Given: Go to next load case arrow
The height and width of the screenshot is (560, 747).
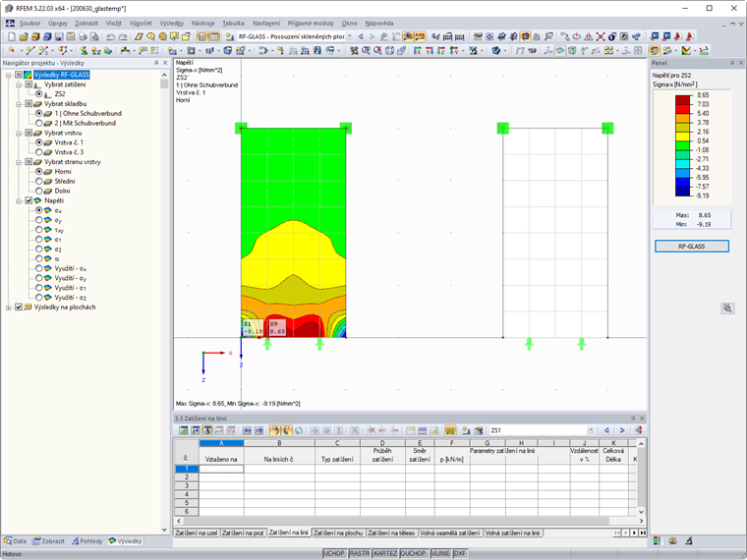Looking at the screenshot, I should point(373,36).
